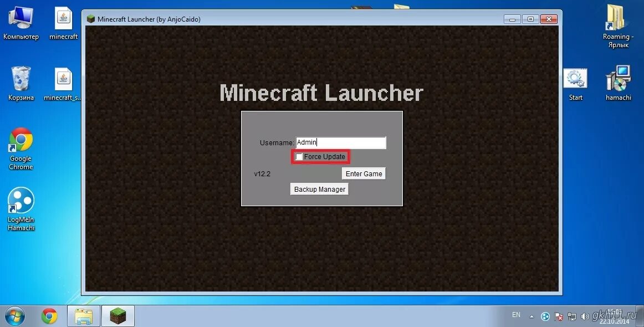Focus the Username input field
Image resolution: width=644 pixels, height=327 pixels.
tap(341, 142)
